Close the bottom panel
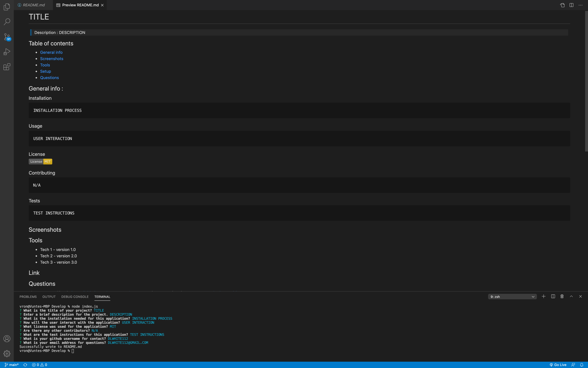This screenshot has height=368, width=588. point(581,296)
